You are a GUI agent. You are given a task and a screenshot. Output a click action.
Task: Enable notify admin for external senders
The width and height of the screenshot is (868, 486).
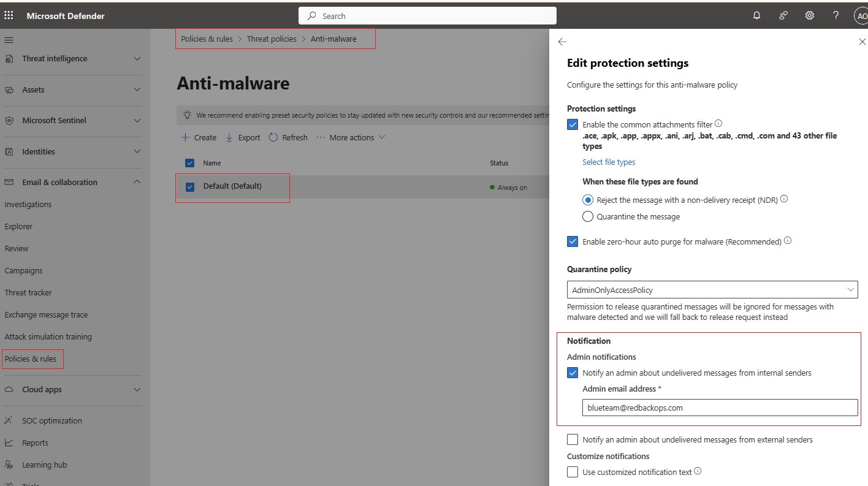click(x=573, y=439)
